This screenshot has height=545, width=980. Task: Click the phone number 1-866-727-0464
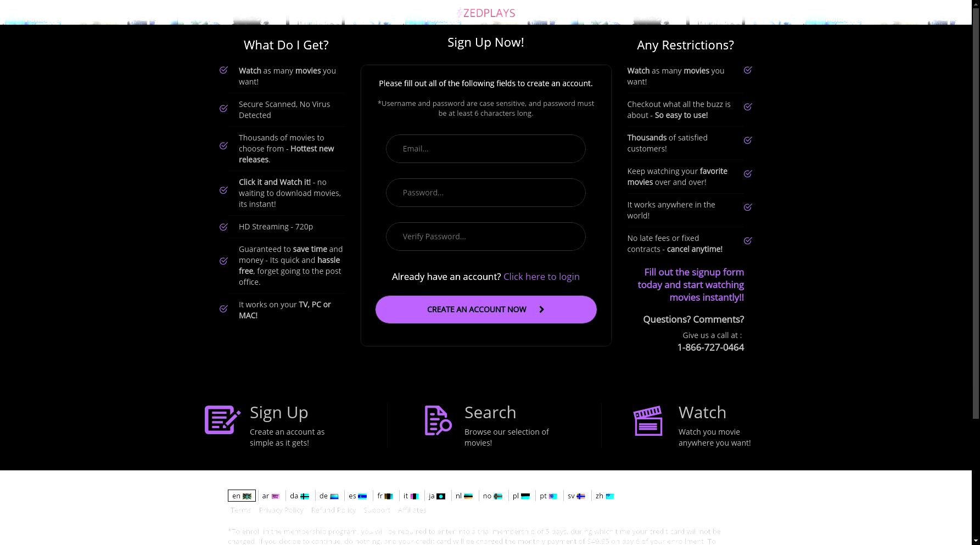(x=710, y=347)
